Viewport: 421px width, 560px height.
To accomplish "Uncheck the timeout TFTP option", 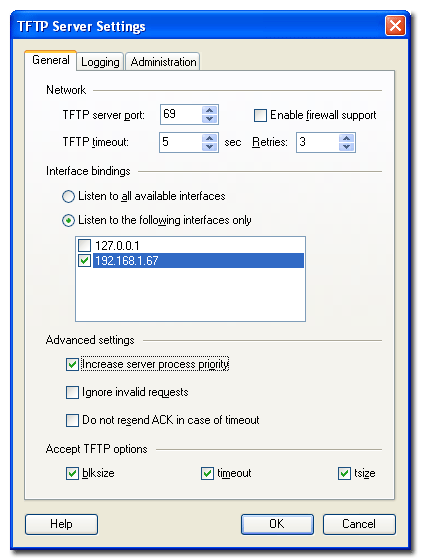I will (207, 474).
